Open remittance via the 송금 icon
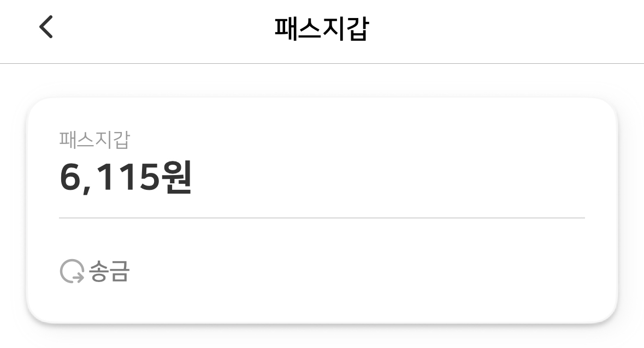Image resolution: width=644 pixels, height=348 pixels. coord(72,272)
